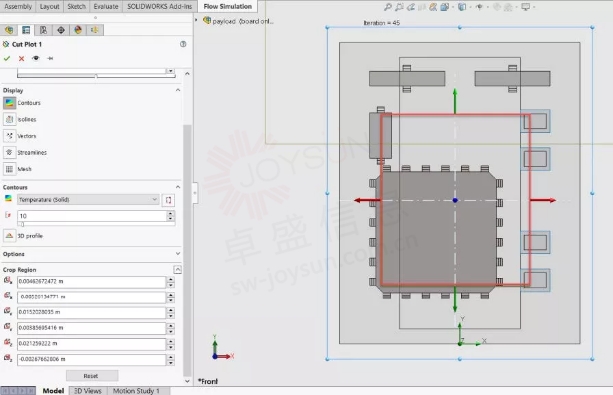Toggle the Contours display option
Viewport: 613px width, 395px height.
[x=9, y=103]
